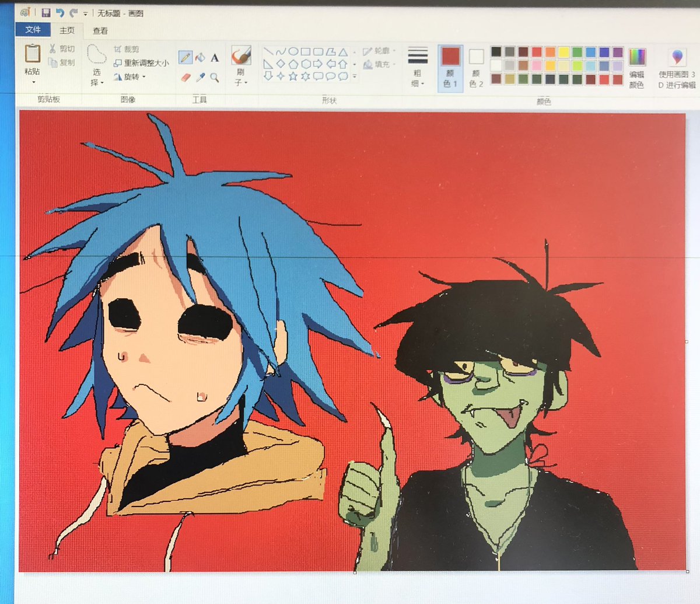Click the canvas bottom-right resize handle
The height and width of the screenshot is (604, 700).
(687, 571)
